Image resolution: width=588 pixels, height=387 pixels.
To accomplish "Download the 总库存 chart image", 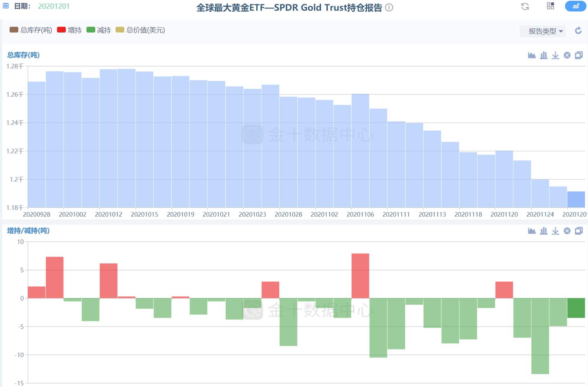I will pyautogui.click(x=555, y=55).
